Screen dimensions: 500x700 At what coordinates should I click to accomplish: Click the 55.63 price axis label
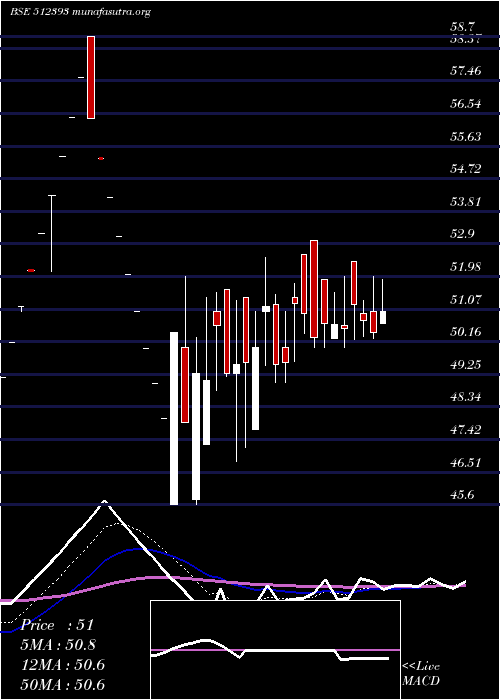click(466, 137)
